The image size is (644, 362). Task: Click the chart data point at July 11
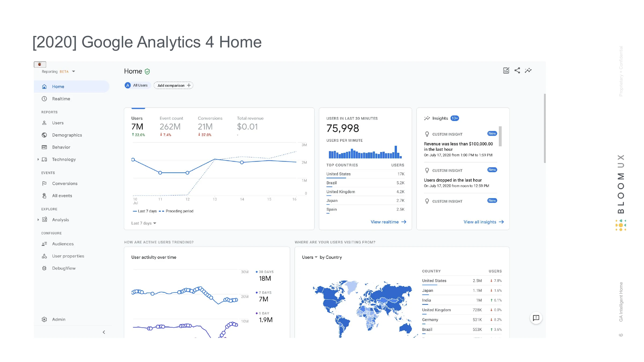coord(160,173)
